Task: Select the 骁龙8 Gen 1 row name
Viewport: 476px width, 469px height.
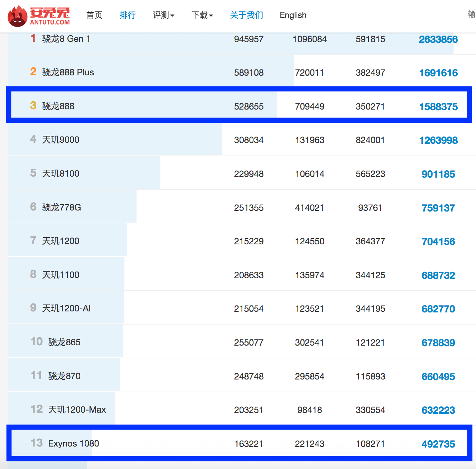Action: pyautogui.click(x=66, y=39)
